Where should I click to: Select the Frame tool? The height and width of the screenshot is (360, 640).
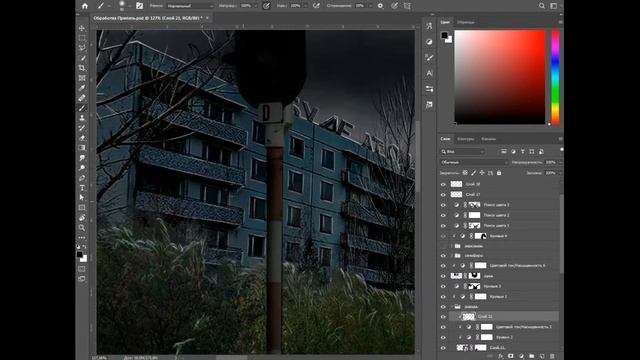click(x=82, y=78)
